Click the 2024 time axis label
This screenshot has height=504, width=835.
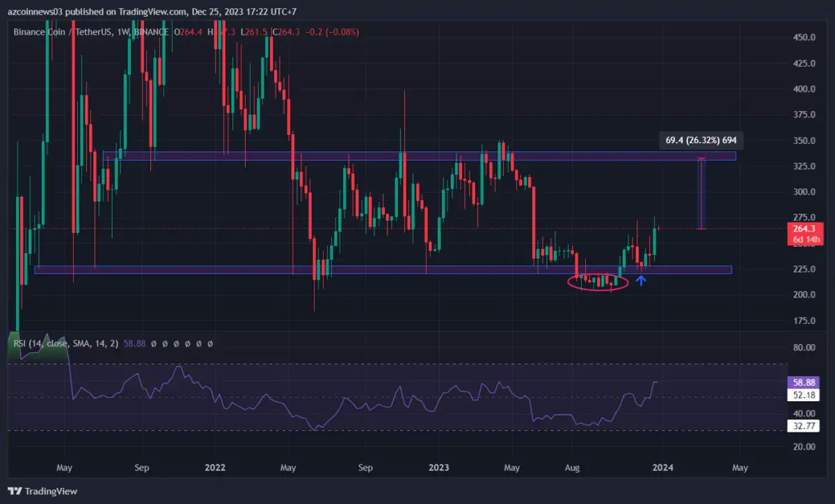point(665,468)
